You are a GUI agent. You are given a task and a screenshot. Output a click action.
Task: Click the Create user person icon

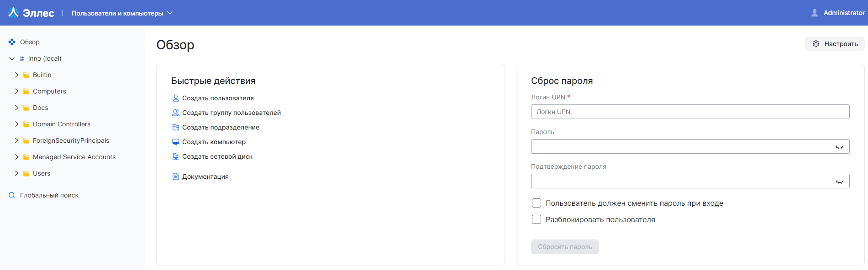click(x=175, y=98)
